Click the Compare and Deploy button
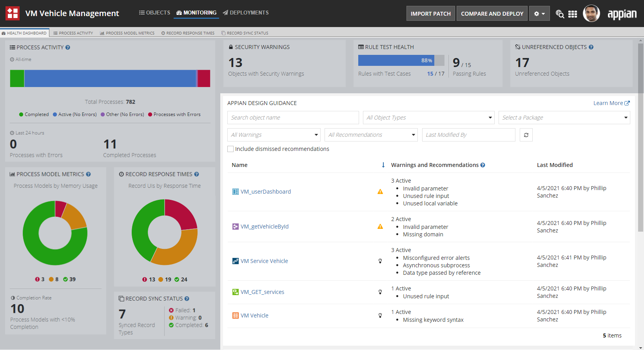 tap(492, 14)
